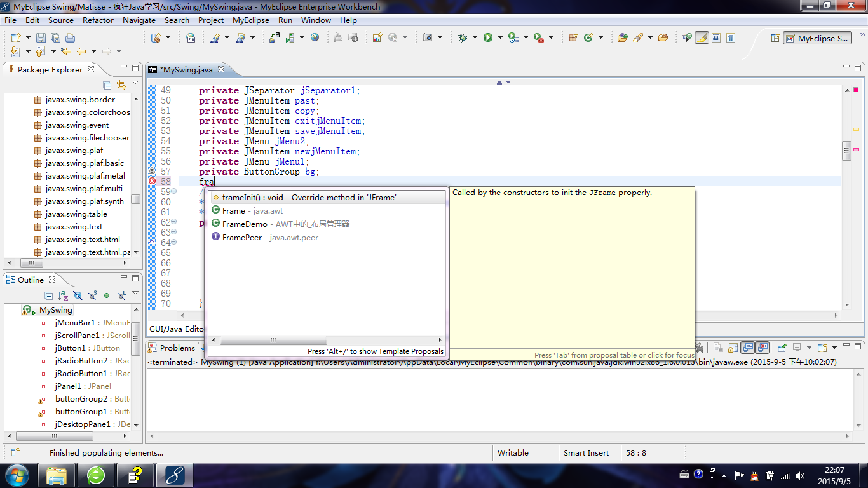Open the Project menu
Screen dimensions: 868x488
(211, 20)
